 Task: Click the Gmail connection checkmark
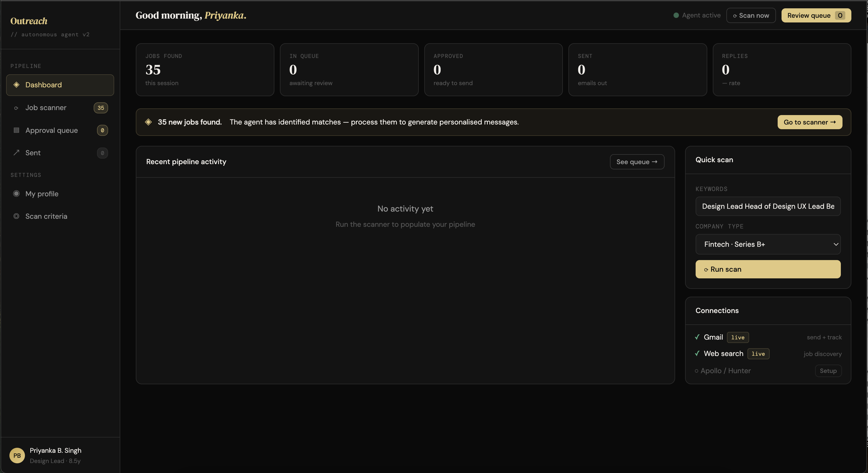pyautogui.click(x=698, y=337)
